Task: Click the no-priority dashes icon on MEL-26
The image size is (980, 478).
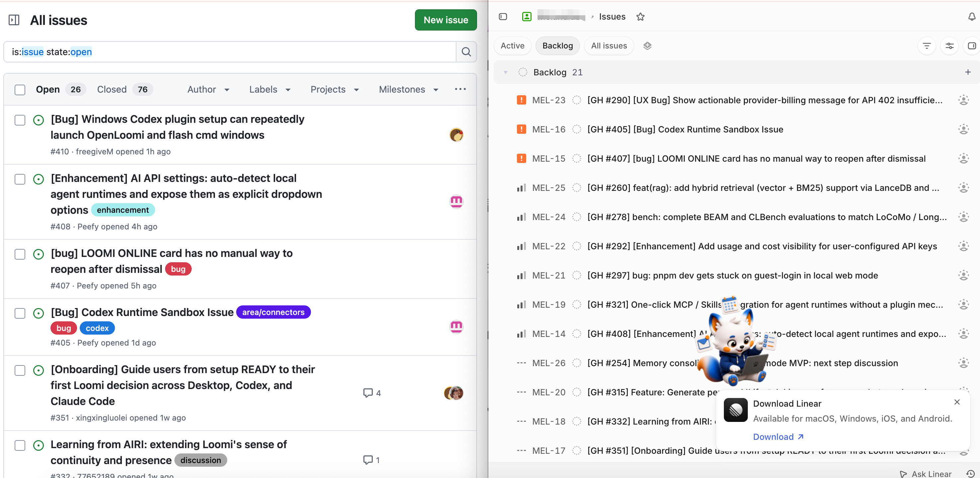Action: 521,363
